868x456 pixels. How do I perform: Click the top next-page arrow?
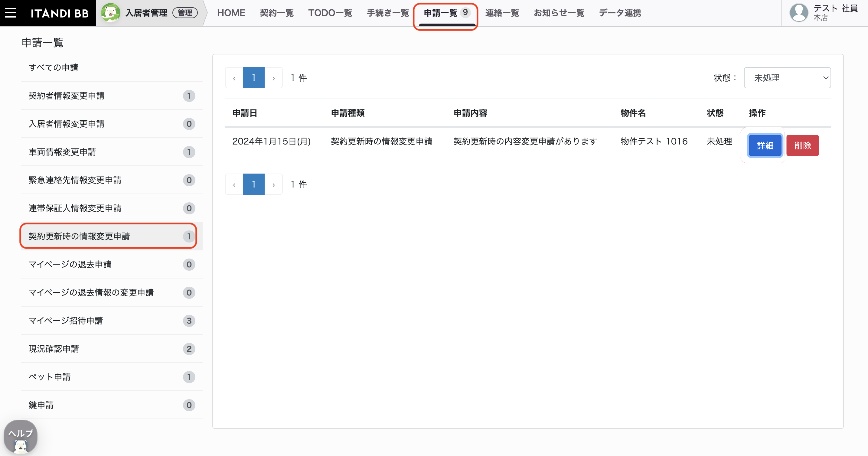tap(274, 78)
